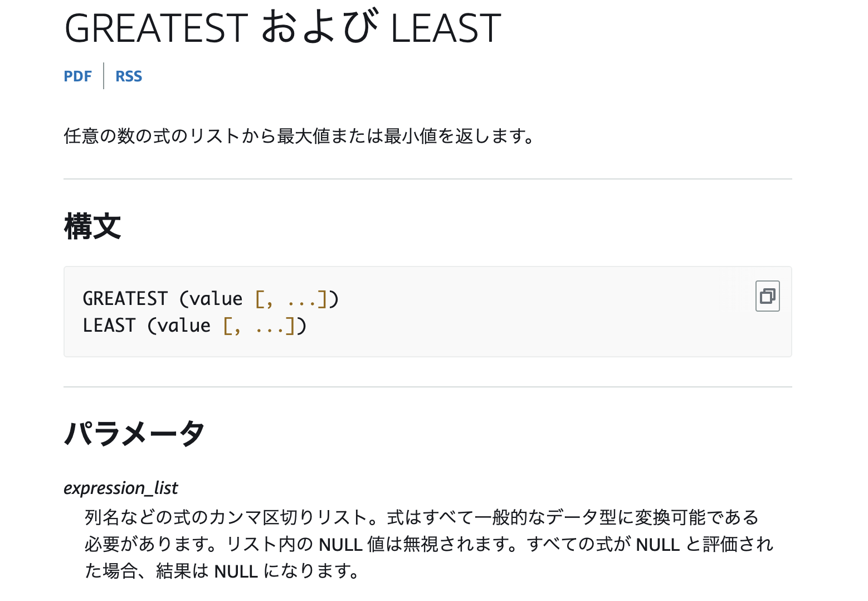Viewport: 868px width, 601px height.
Task: Click the パラメータ section heading
Action: point(134,433)
